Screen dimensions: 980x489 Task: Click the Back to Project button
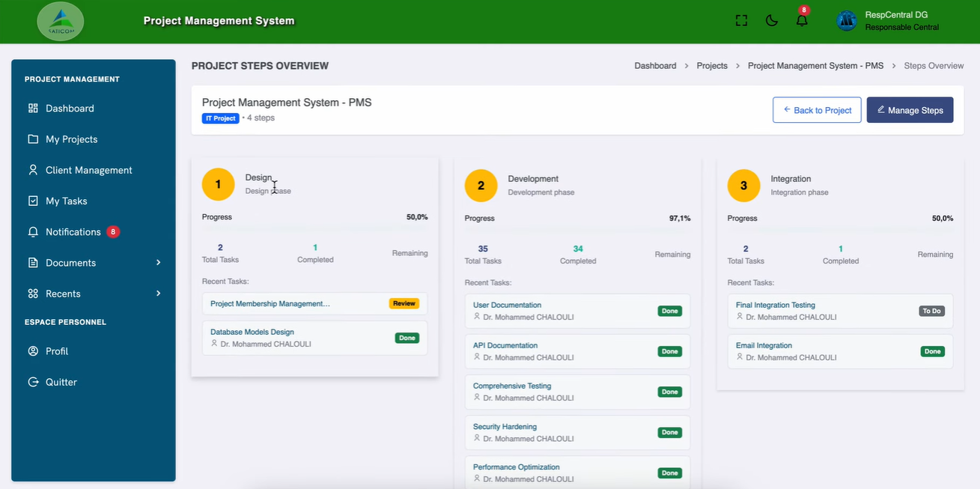tap(817, 110)
